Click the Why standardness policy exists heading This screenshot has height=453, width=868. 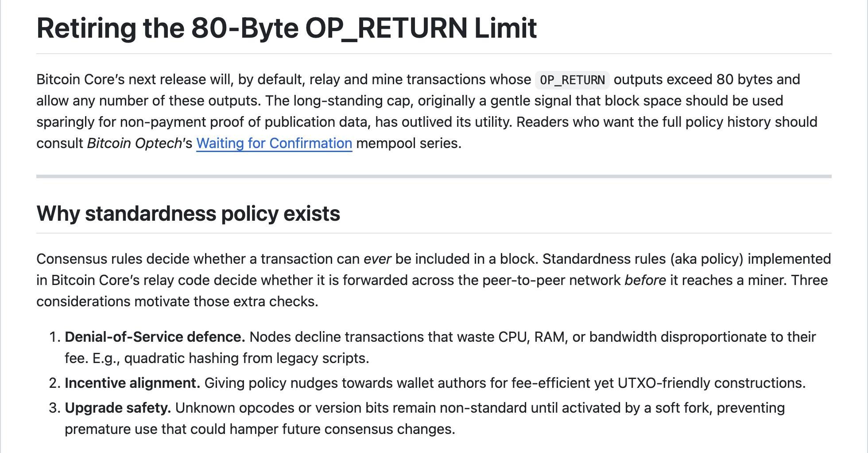(x=188, y=214)
